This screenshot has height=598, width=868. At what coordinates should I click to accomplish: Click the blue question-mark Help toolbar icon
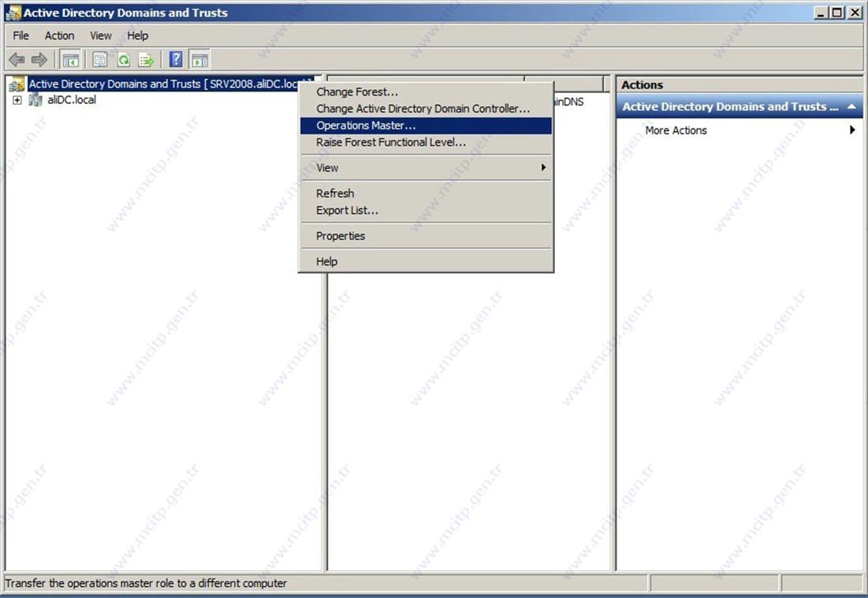[x=176, y=59]
